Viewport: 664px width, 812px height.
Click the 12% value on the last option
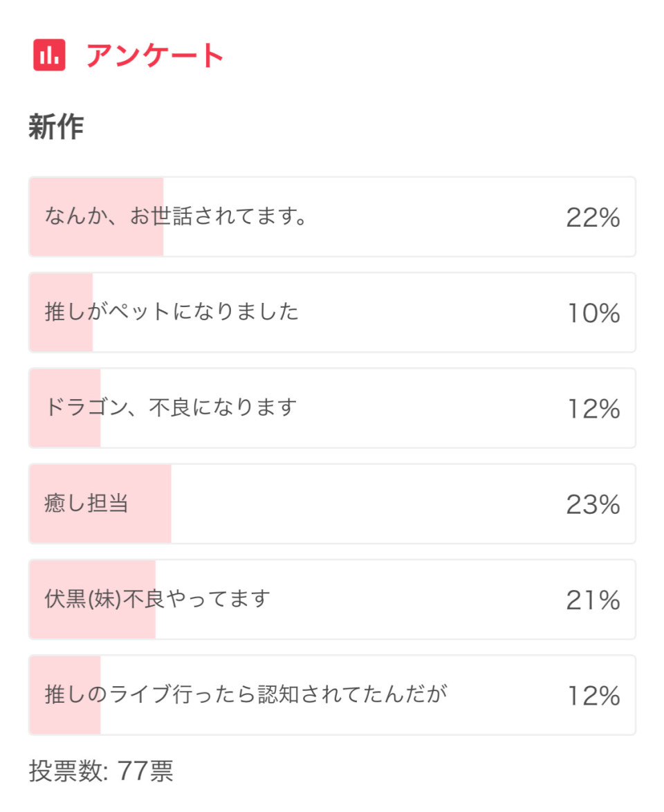tap(594, 696)
